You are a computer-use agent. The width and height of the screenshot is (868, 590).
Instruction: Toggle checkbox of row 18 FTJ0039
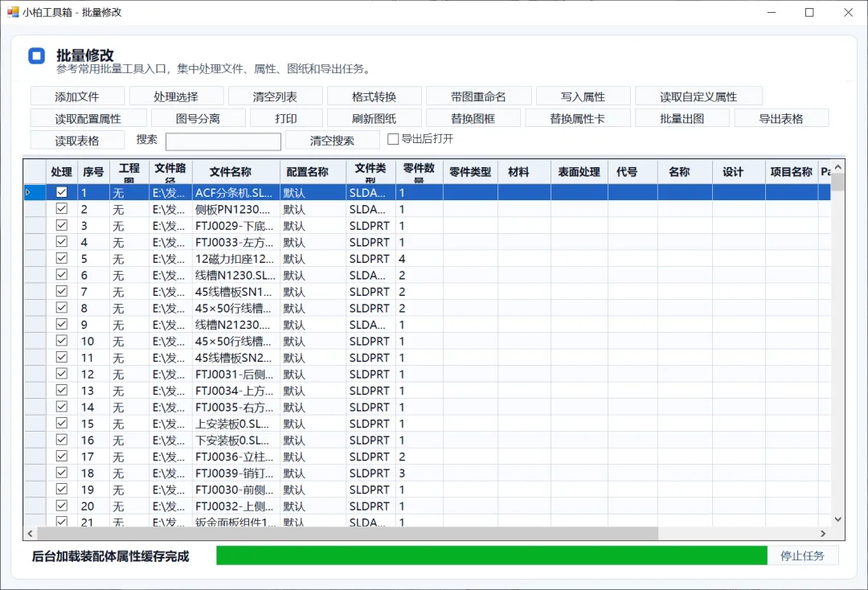61,473
